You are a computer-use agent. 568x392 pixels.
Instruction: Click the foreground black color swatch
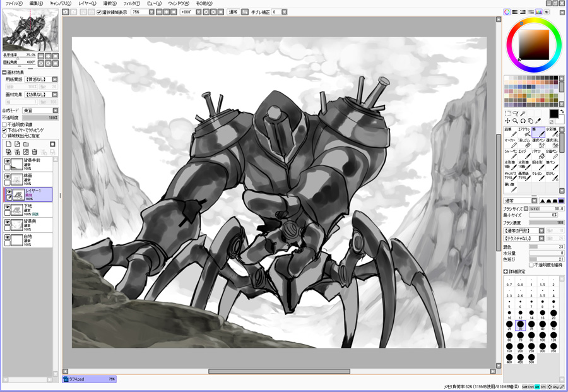(x=553, y=114)
